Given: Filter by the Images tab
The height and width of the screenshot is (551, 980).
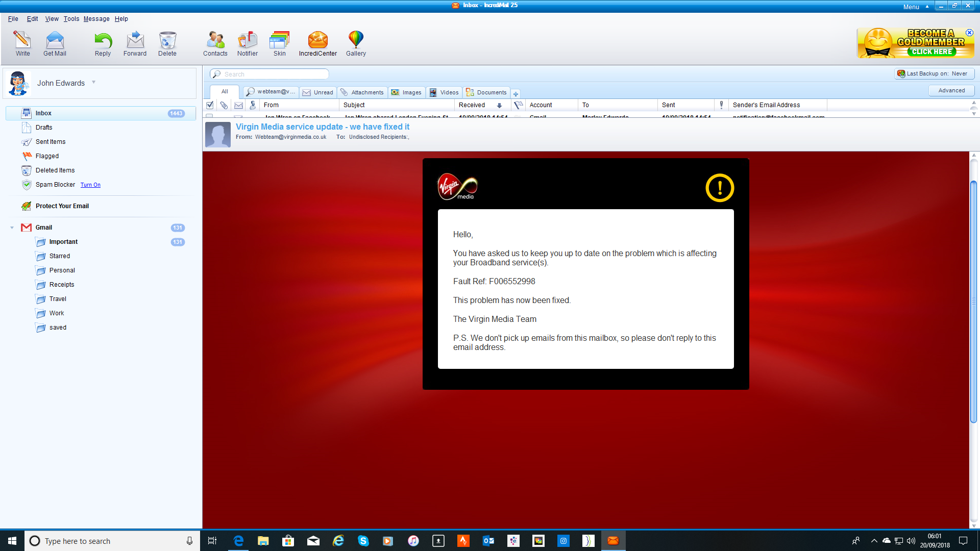Looking at the screenshot, I should [406, 92].
